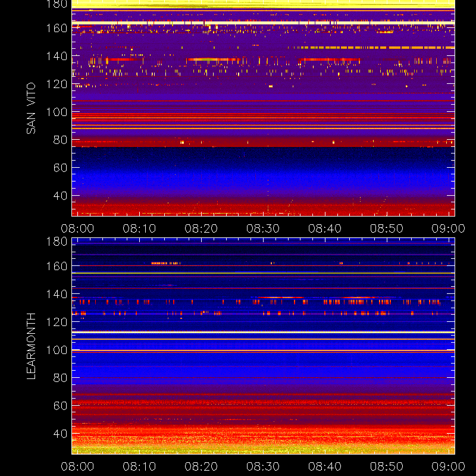
Task: Click 09:00 under the San Vito plot
Action: (449, 228)
